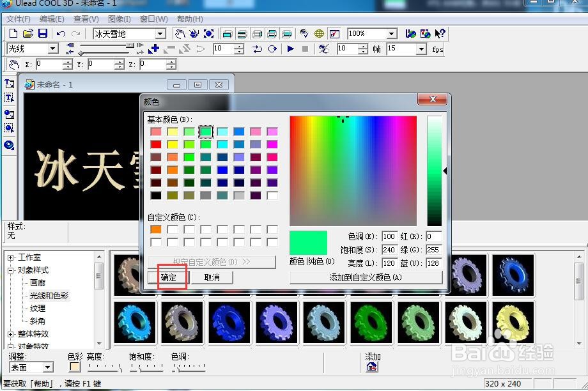Undo the last action
This screenshot has height=391, width=588.
point(61,34)
